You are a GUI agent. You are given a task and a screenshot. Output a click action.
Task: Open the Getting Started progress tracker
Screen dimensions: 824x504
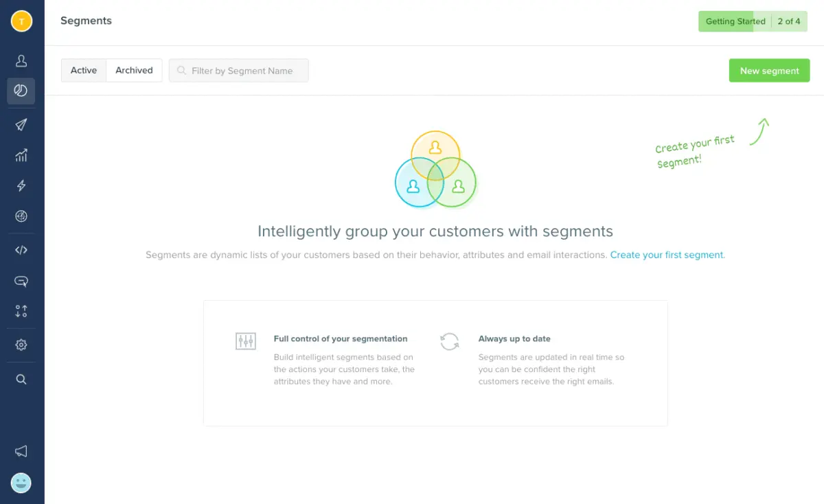point(753,21)
